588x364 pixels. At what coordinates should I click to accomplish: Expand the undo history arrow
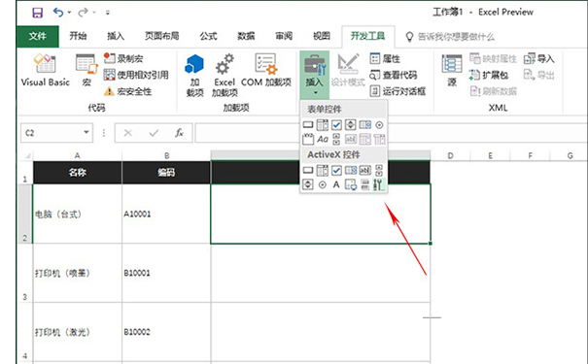69,13
